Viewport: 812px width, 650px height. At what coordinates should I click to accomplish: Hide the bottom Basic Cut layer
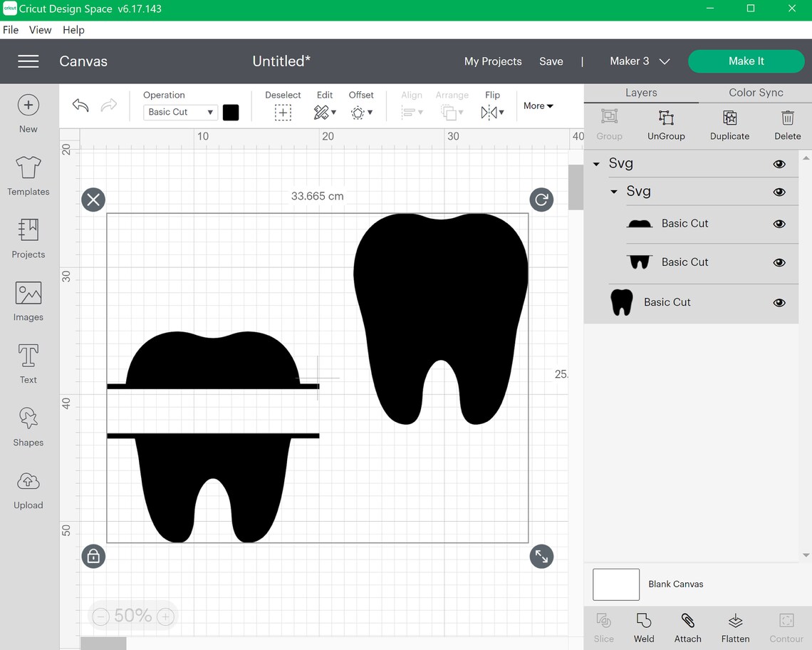779,302
